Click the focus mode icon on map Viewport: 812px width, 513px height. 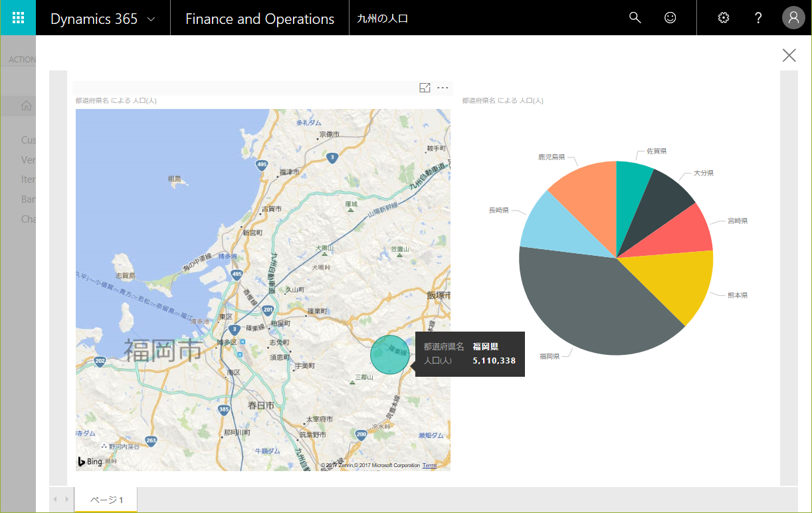pos(425,88)
